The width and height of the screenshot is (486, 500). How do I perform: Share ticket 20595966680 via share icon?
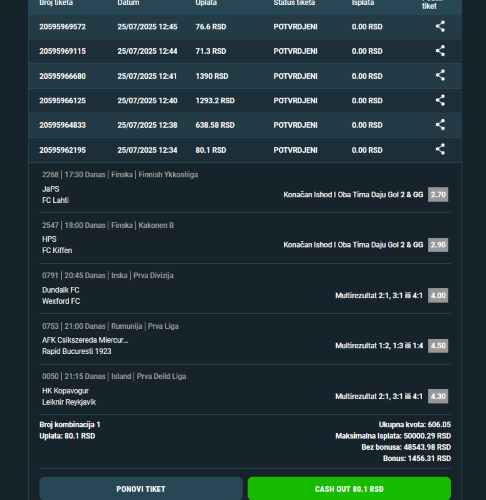pos(440,75)
